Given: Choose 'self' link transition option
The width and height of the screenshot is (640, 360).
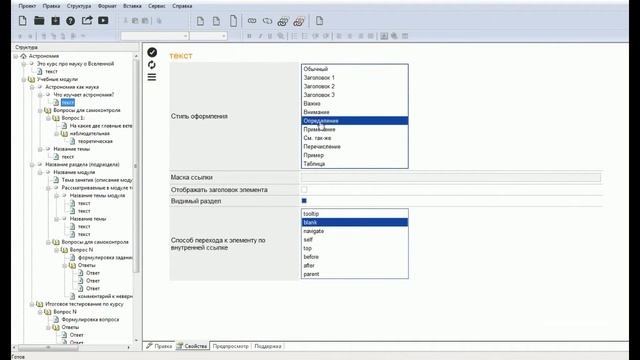Looking at the screenshot, I should [355, 240].
